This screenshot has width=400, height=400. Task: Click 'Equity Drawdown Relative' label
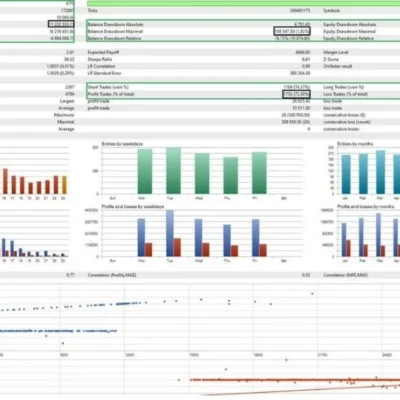[348, 38]
